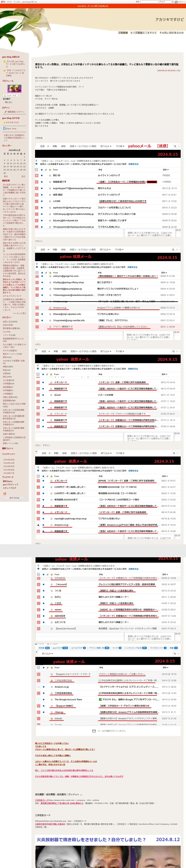Viewport: 186px width, 868px height.
Task: Open bookmark 最初はgoo
Action: [8, 481]
